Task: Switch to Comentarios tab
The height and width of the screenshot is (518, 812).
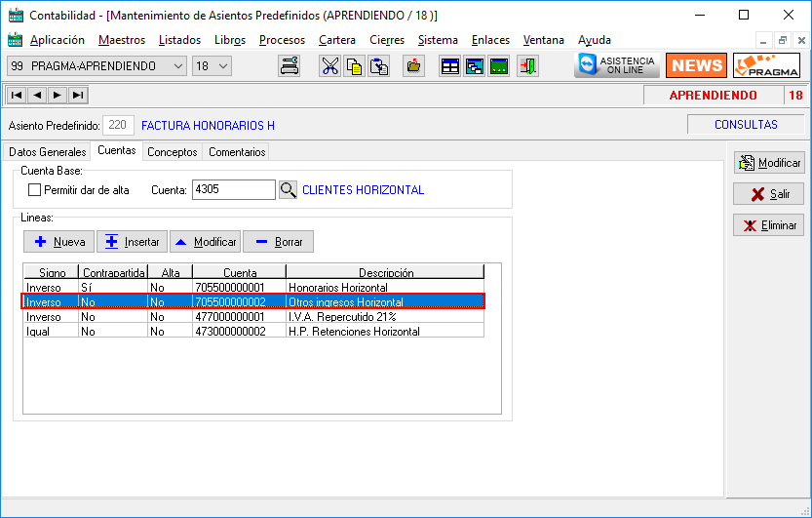Action: tap(237, 152)
